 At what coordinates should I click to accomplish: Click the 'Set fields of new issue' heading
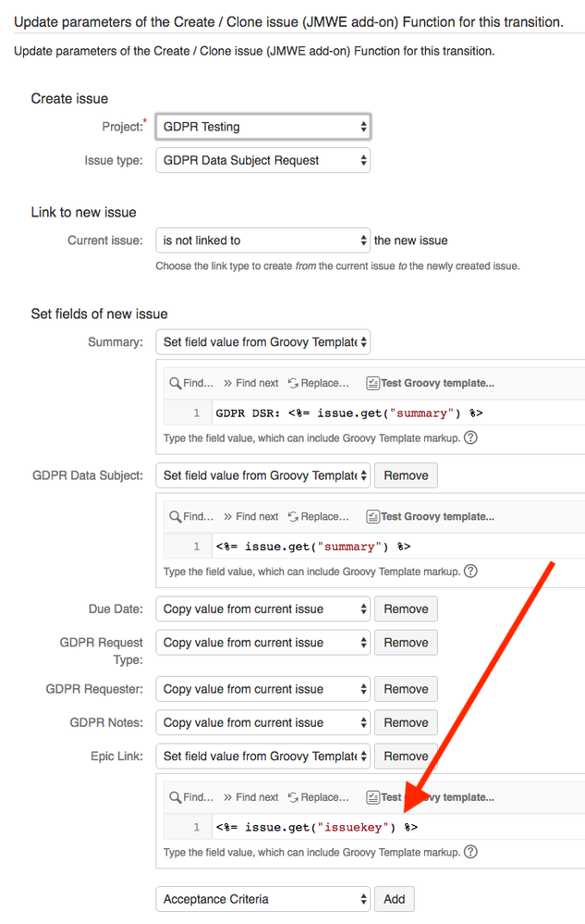click(100, 314)
